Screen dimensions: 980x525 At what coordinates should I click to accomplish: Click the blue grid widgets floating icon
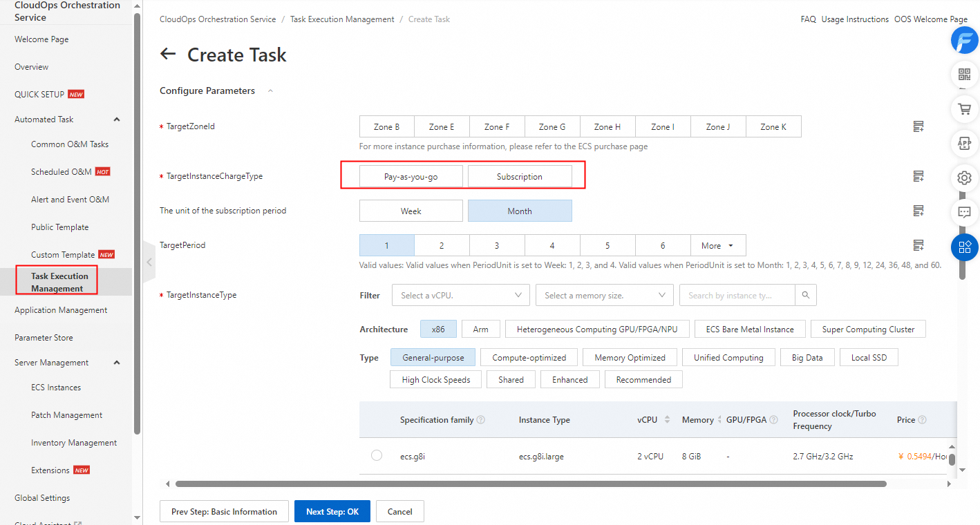pyautogui.click(x=964, y=247)
